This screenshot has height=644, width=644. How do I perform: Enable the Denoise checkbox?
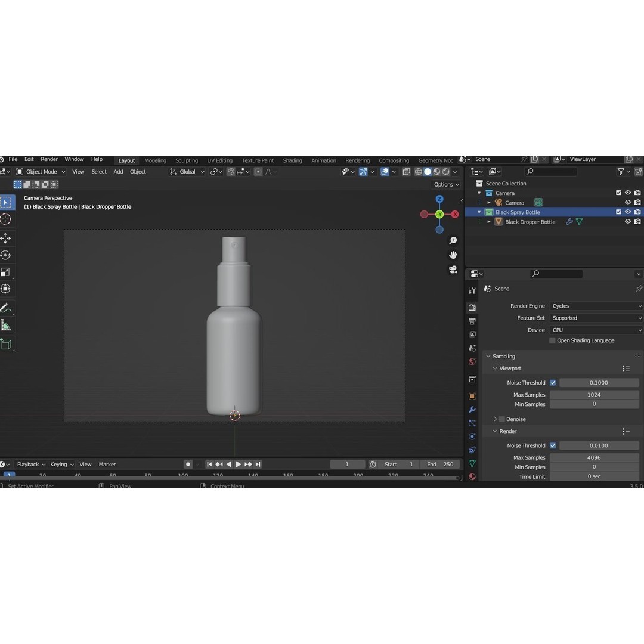(502, 419)
